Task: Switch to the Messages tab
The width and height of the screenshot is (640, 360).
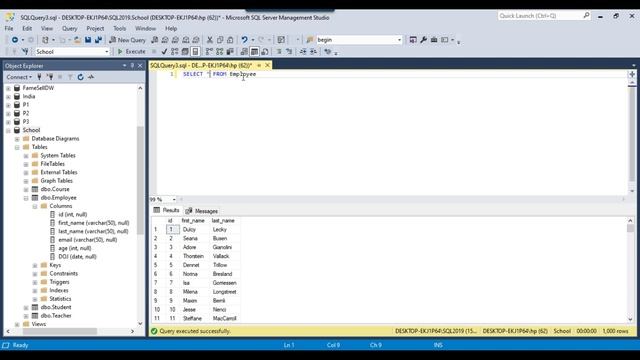Action: [x=202, y=211]
